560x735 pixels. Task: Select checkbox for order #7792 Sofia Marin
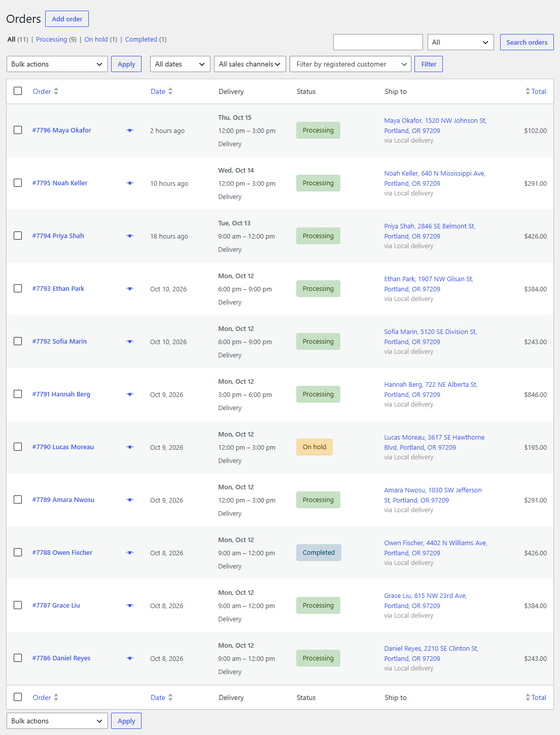pos(18,341)
